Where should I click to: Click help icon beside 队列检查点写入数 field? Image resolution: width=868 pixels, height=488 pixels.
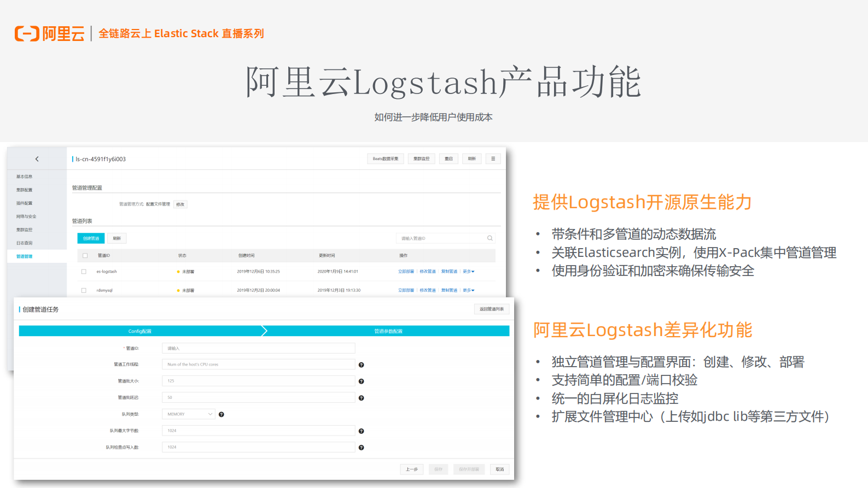[x=361, y=448]
